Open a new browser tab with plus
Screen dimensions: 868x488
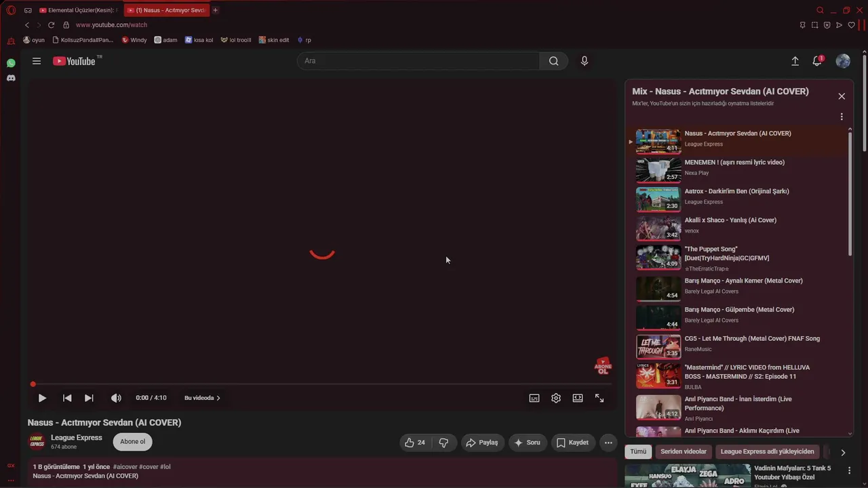[x=216, y=10]
